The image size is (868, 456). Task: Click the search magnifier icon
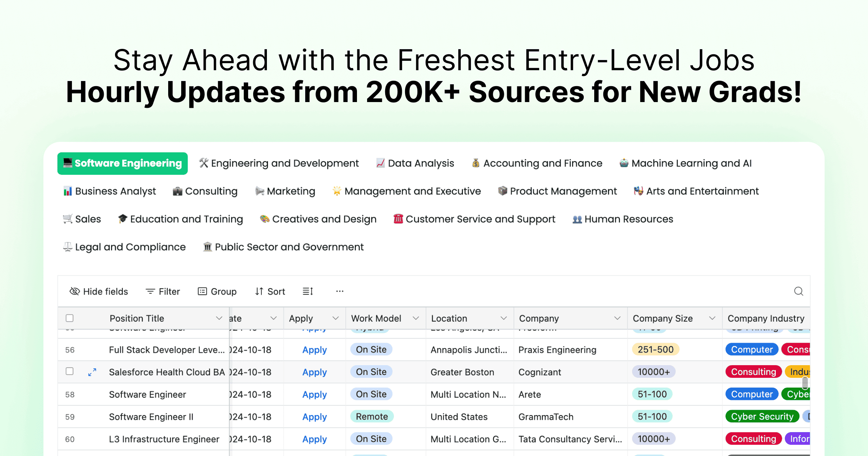pyautogui.click(x=799, y=291)
